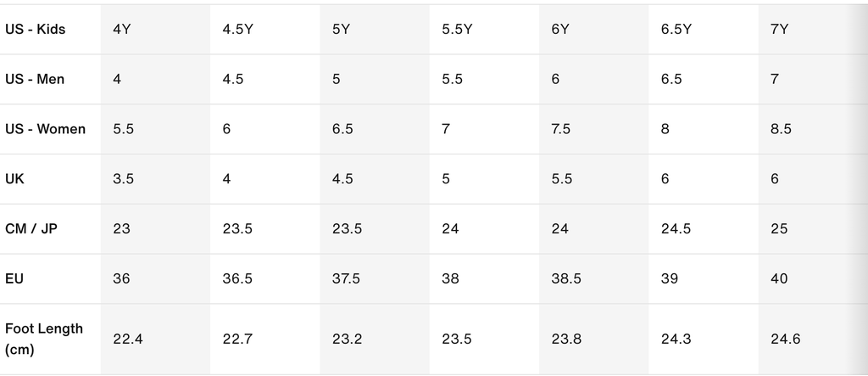Click the UK row header

[14, 179]
